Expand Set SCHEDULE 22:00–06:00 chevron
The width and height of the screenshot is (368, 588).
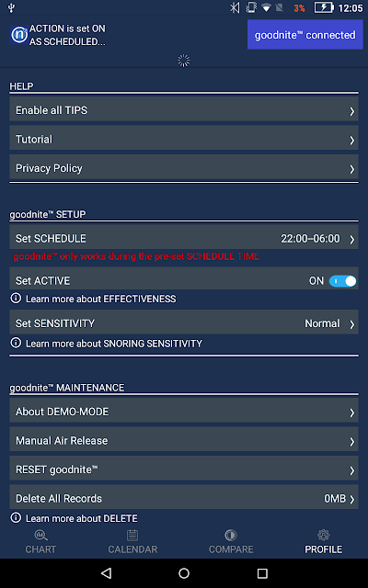pyautogui.click(x=351, y=239)
